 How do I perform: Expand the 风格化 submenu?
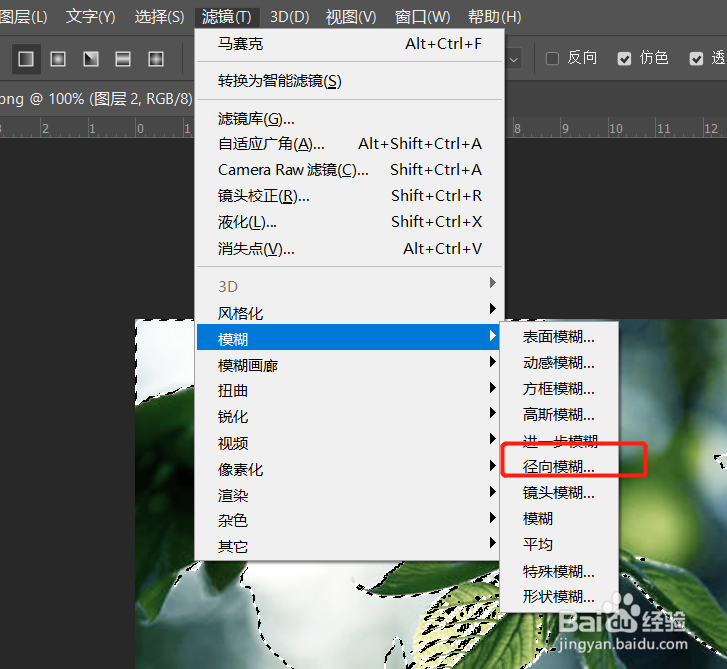pos(350,313)
